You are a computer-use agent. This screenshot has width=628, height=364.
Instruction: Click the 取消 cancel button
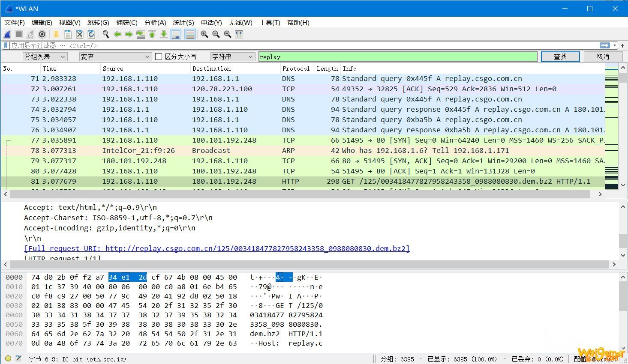point(603,57)
